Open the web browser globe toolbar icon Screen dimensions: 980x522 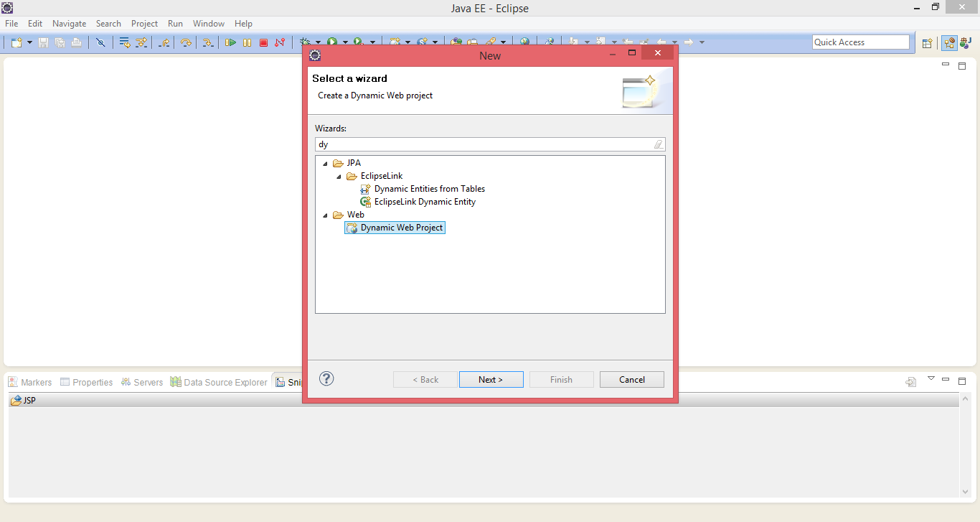[525, 42]
